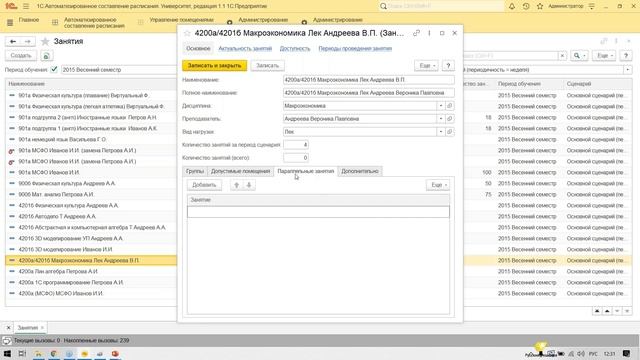
Task: Click the Полное наименование field
Action: [369, 93]
